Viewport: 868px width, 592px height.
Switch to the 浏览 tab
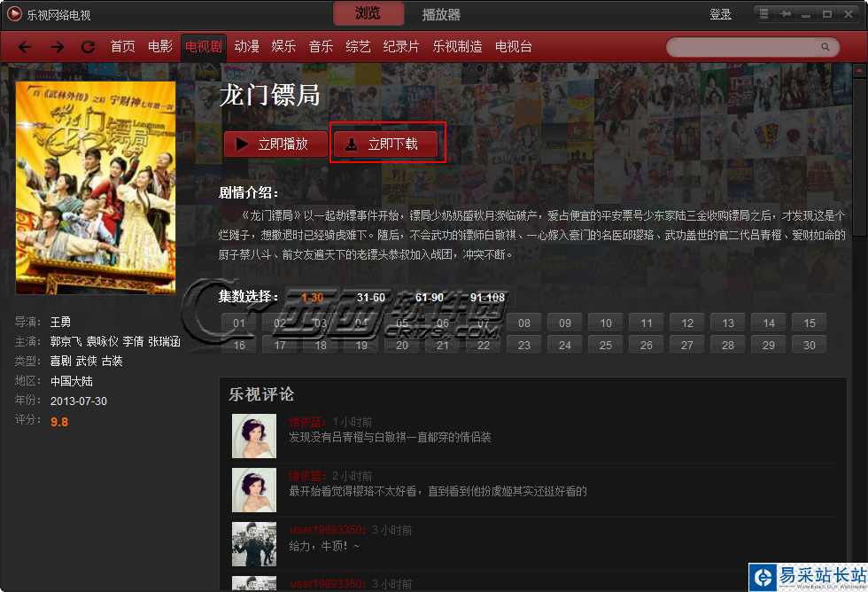click(368, 13)
